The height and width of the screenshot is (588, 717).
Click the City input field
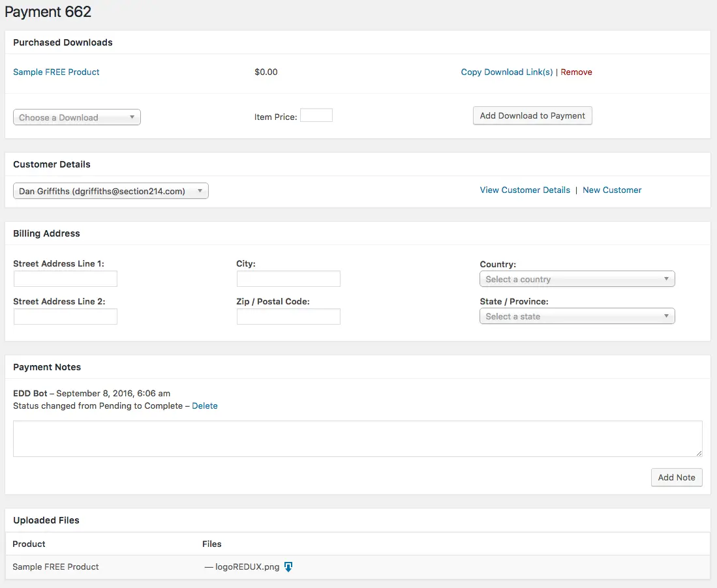pos(288,279)
